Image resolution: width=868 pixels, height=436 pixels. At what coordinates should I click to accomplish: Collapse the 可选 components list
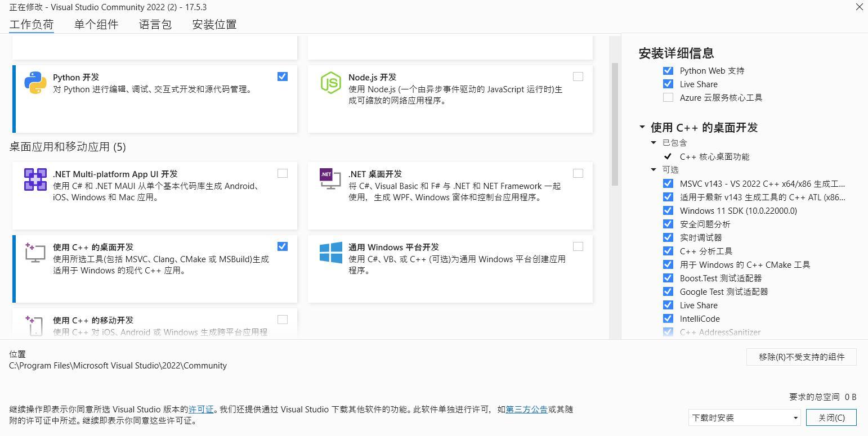tap(653, 170)
